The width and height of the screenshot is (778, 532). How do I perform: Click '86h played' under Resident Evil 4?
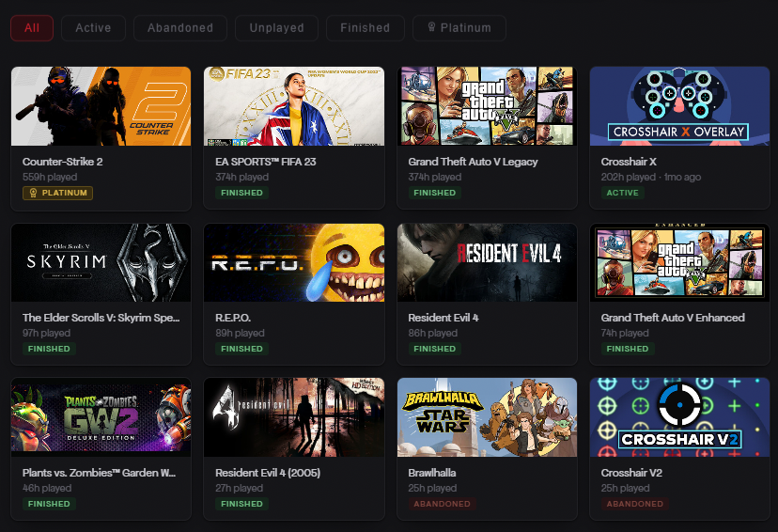(432, 333)
